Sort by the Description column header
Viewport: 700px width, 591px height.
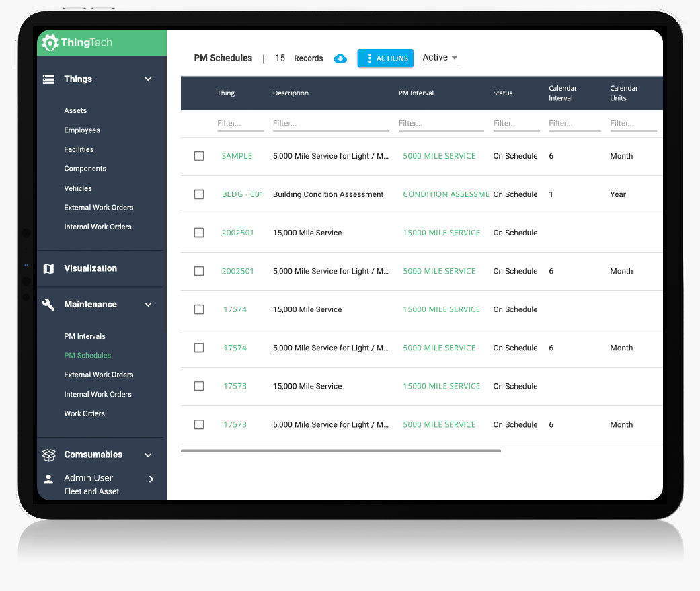[290, 93]
